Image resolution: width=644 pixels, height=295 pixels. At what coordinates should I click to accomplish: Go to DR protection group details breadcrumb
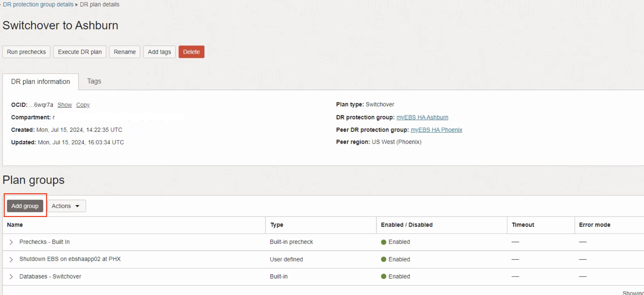(38, 4)
